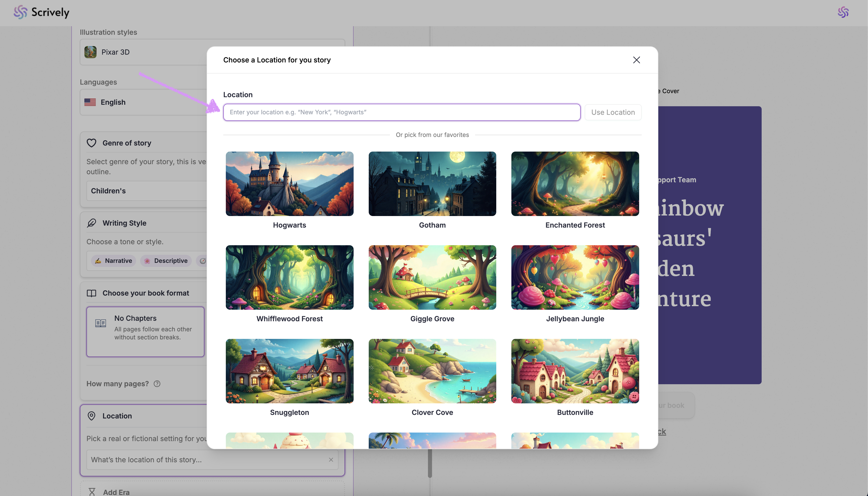868x496 pixels.
Task: Choose the Jellybean Jungle location image
Action: point(575,277)
